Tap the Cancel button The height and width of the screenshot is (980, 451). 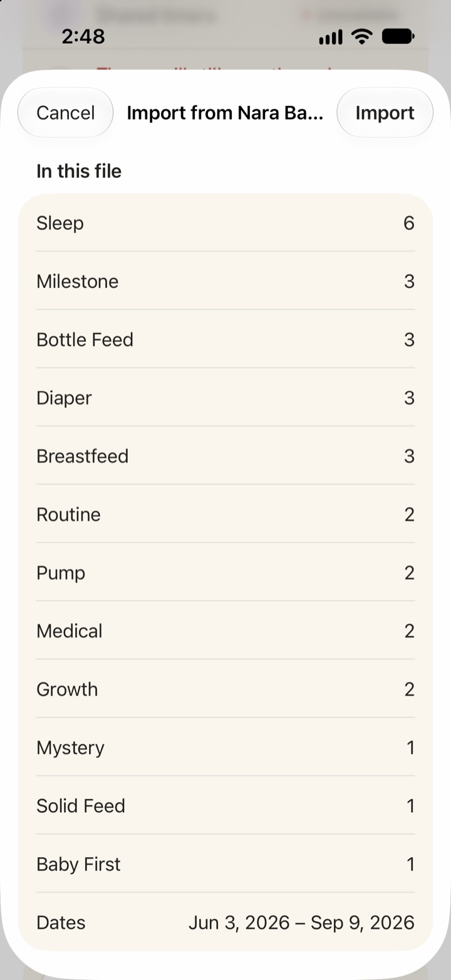click(x=65, y=113)
